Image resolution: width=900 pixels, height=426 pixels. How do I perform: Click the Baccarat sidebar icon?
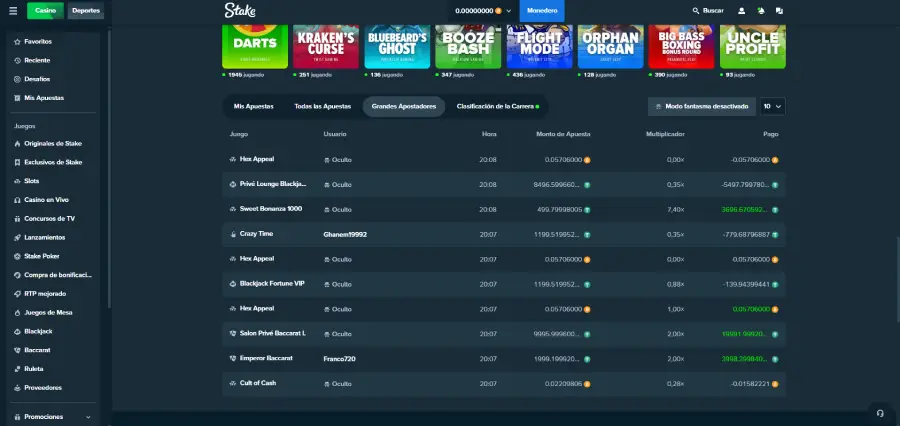tap(18, 350)
